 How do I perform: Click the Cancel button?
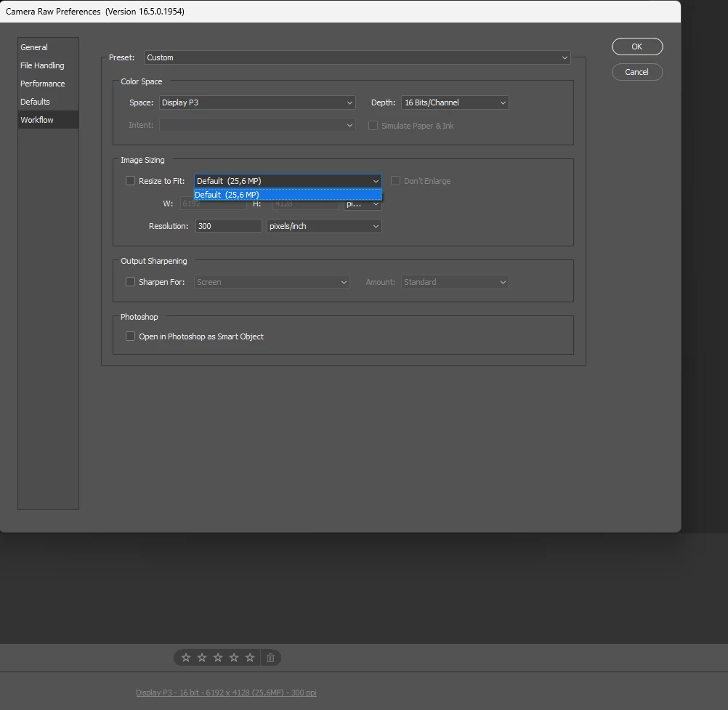637,72
